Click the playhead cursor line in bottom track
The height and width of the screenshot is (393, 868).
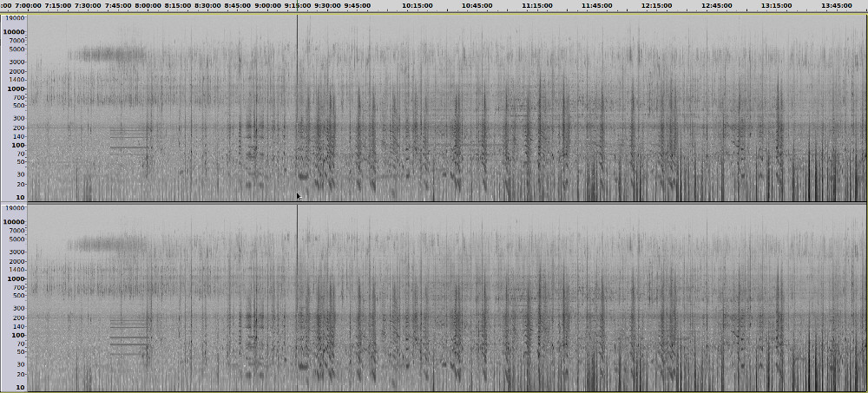(297, 295)
